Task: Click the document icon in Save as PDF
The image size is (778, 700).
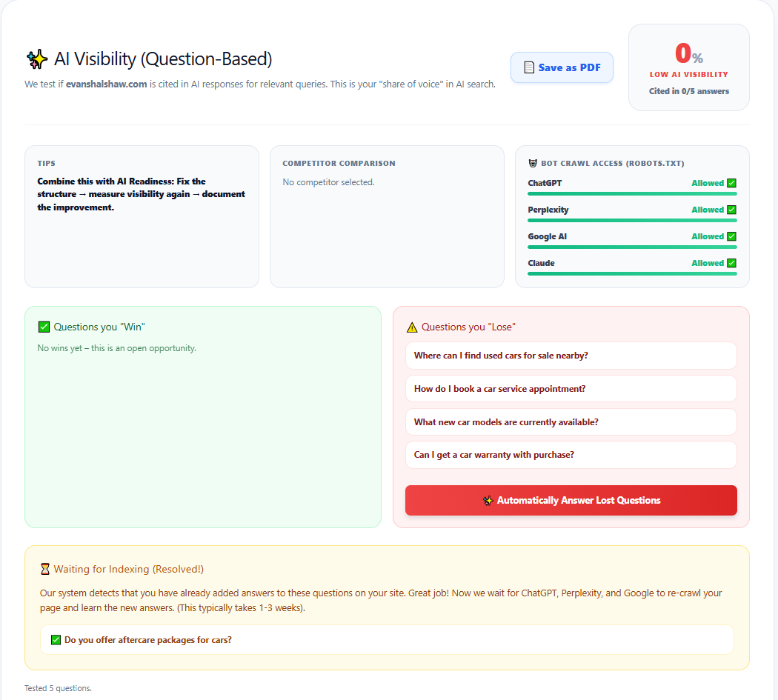Action: 529,67
